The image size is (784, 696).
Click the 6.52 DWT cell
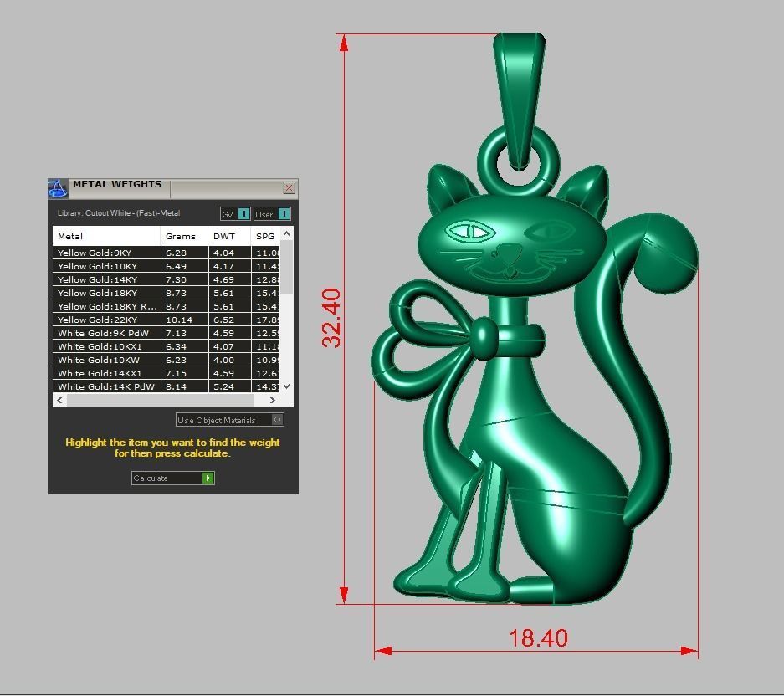click(229, 320)
